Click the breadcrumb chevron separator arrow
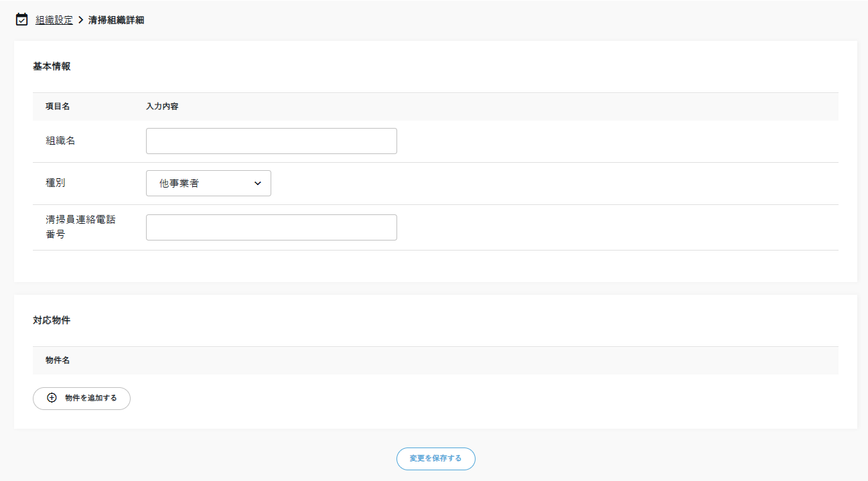Image resolution: width=868 pixels, height=481 pixels. (80, 20)
